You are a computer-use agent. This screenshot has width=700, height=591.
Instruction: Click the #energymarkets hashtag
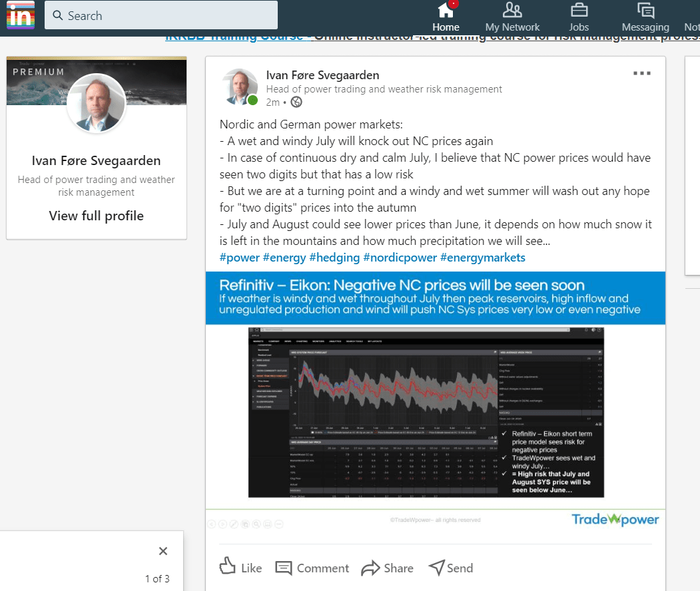tap(483, 258)
